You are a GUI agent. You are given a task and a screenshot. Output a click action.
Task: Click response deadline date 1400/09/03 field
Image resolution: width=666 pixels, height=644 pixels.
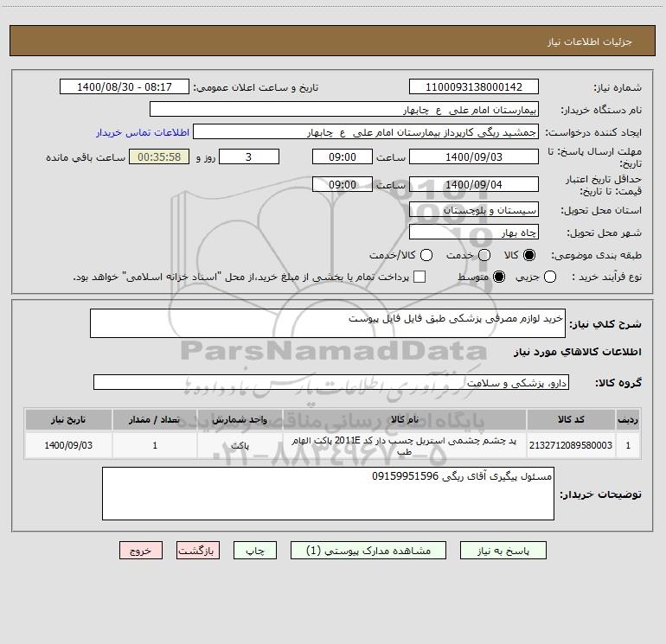474,156
